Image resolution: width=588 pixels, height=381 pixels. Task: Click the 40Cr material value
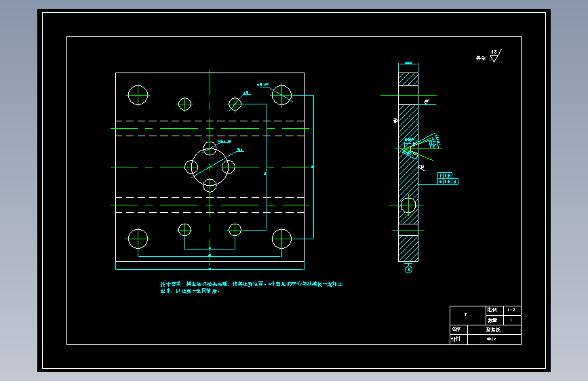pyautogui.click(x=492, y=339)
